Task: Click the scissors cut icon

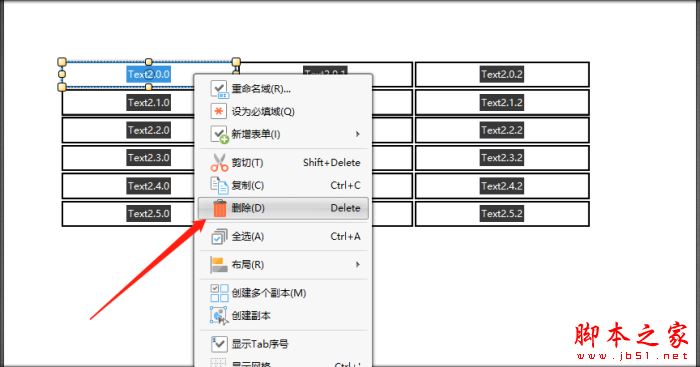Action: 219,163
